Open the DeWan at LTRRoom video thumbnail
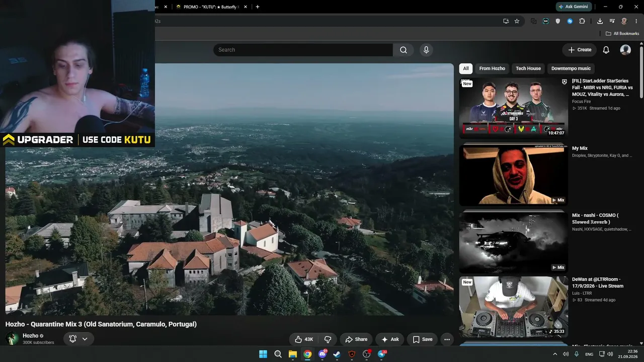Viewport: 644px width, 362px height. point(513,307)
